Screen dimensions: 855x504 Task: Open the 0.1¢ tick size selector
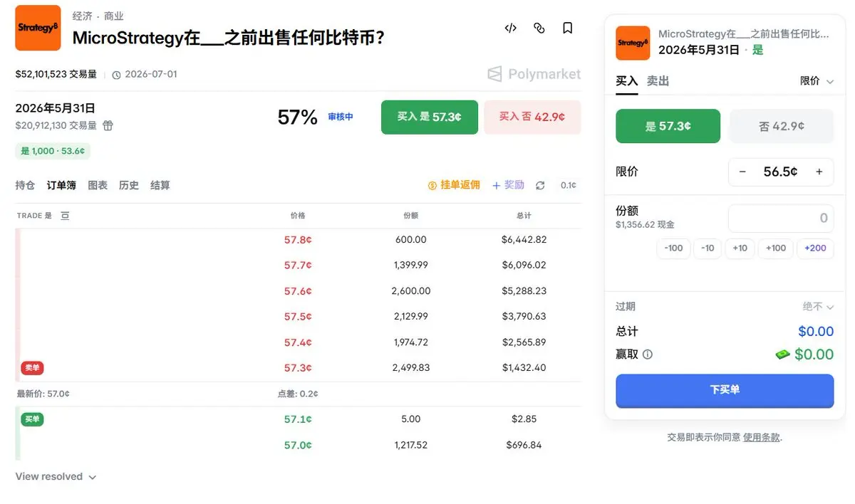(x=568, y=185)
